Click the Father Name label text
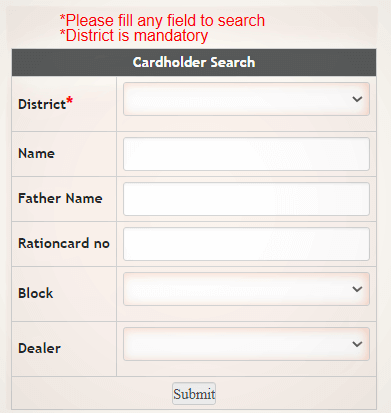391x413 pixels. 60,198
